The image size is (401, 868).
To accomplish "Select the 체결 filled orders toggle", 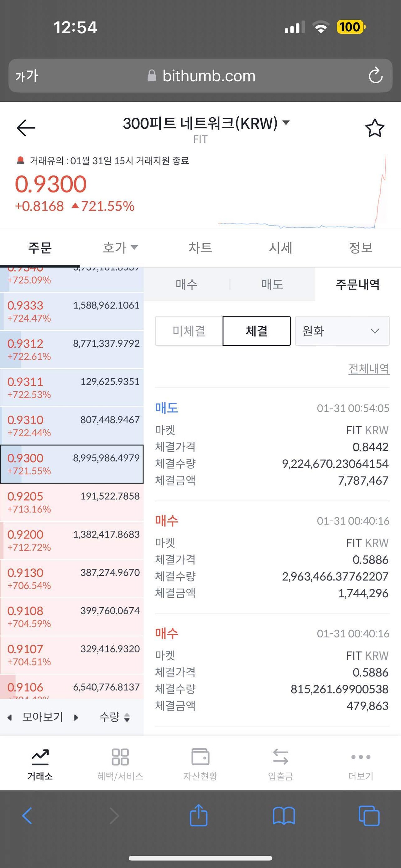I will pos(257,331).
